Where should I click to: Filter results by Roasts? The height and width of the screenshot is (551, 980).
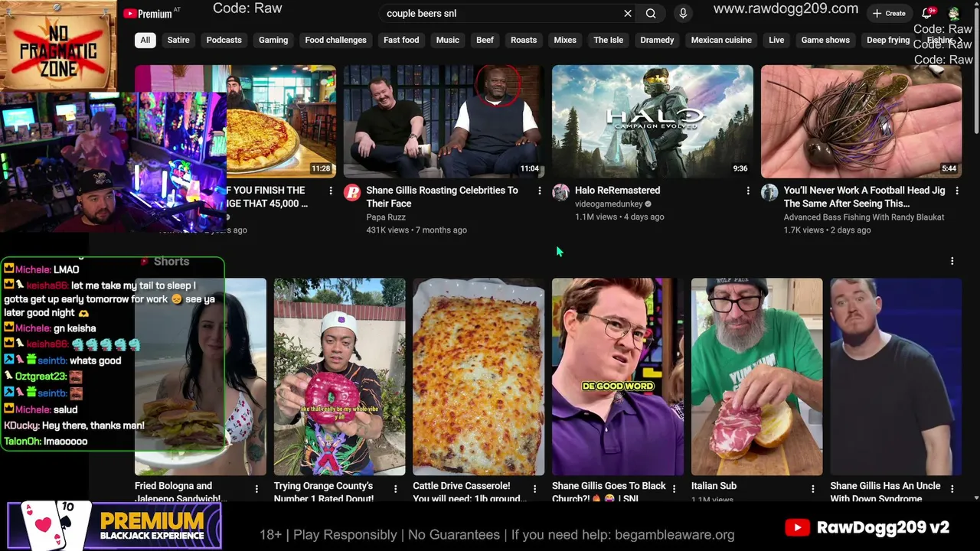click(524, 40)
